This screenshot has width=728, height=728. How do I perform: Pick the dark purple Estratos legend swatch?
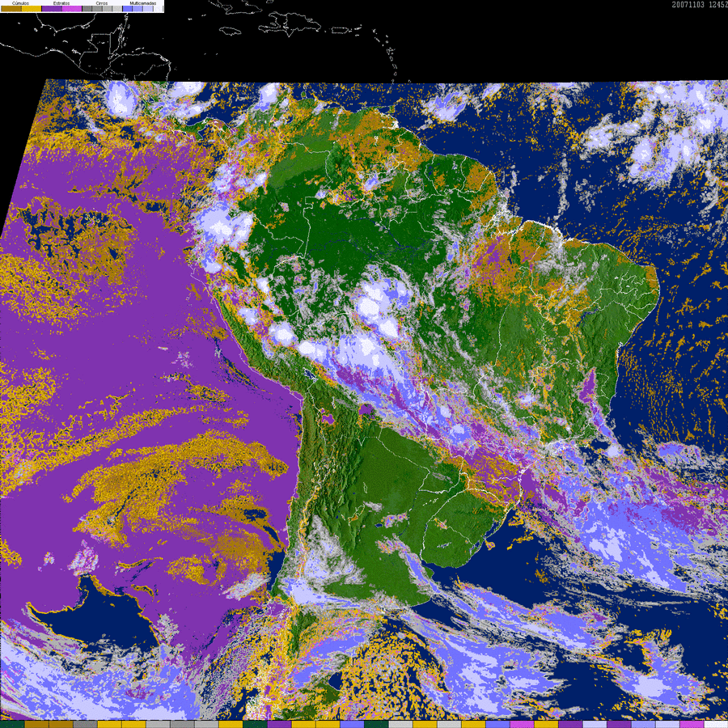coord(52,9)
